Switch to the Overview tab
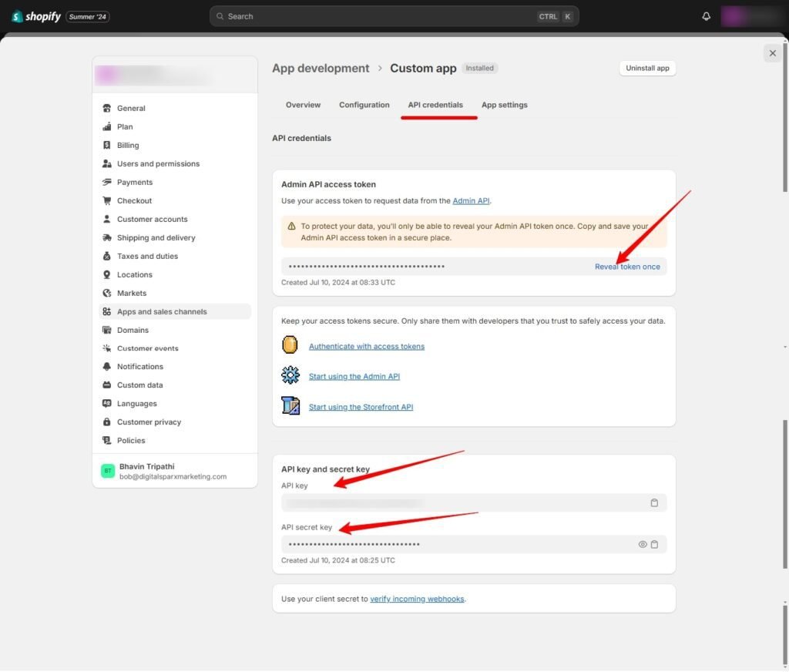This screenshot has width=789, height=672. (x=303, y=105)
